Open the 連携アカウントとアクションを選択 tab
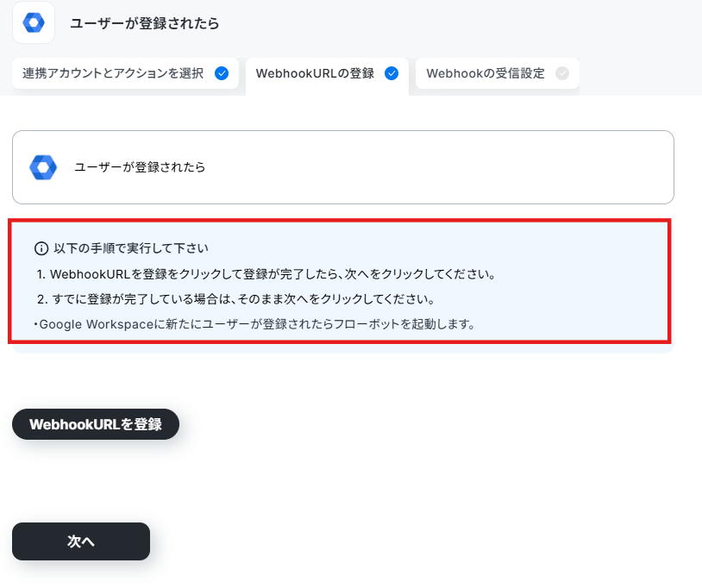The width and height of the screenshot is (702, 588). coord(125,73)
